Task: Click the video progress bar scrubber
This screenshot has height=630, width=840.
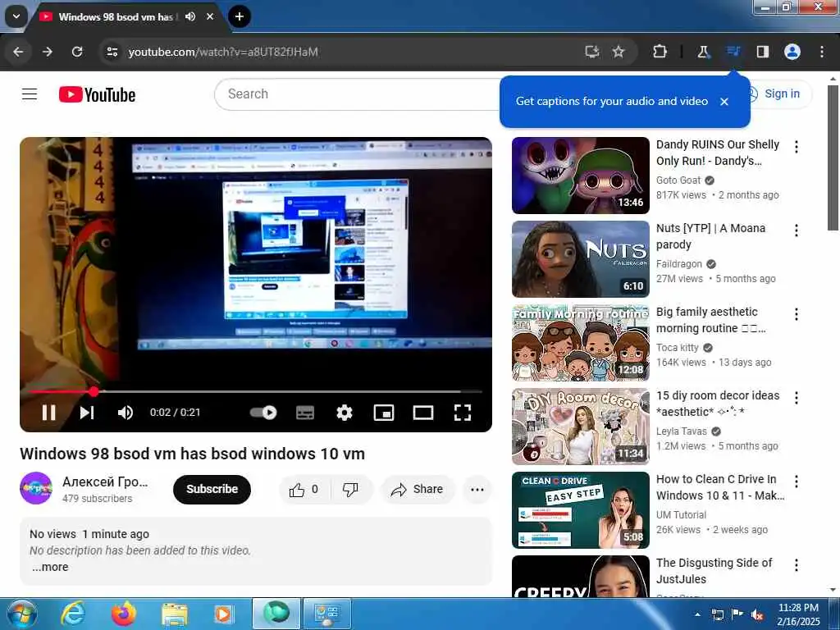Action: (94, 391)
